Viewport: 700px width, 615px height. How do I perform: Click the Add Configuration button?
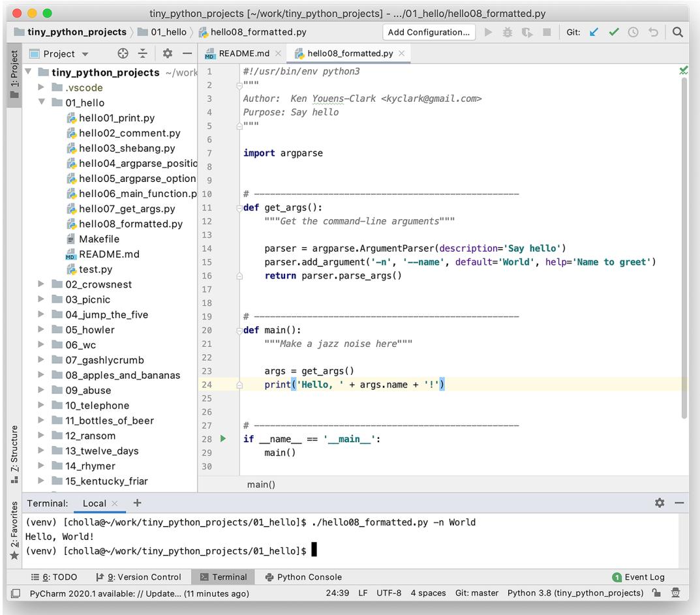pyautogui.click(x=428, y=32)
